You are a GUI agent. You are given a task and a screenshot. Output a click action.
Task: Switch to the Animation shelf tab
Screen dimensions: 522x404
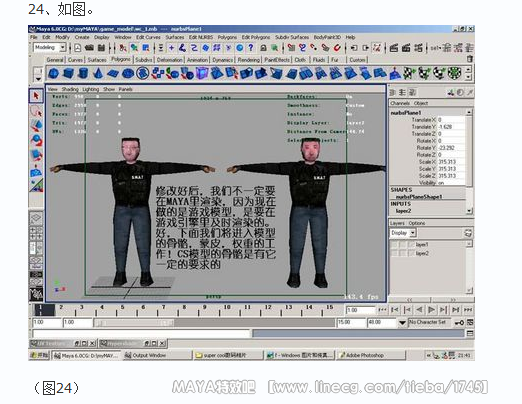tap(197, 60)
